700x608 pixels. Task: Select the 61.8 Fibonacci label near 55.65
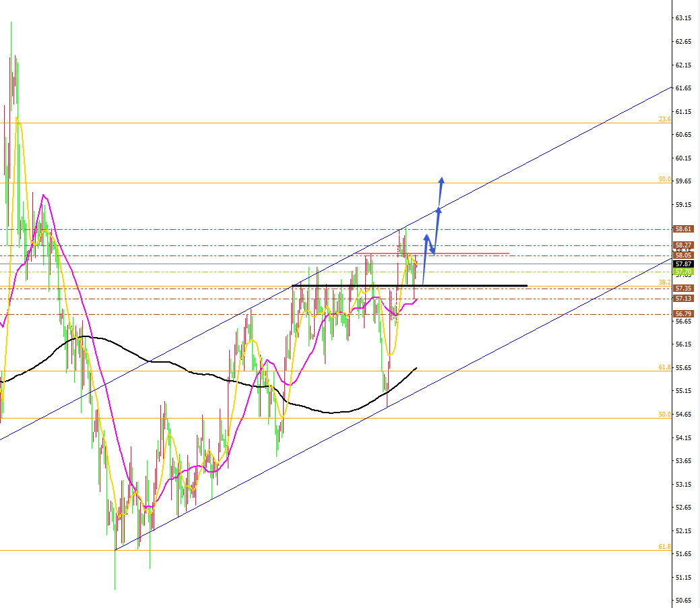pos(664,367)
